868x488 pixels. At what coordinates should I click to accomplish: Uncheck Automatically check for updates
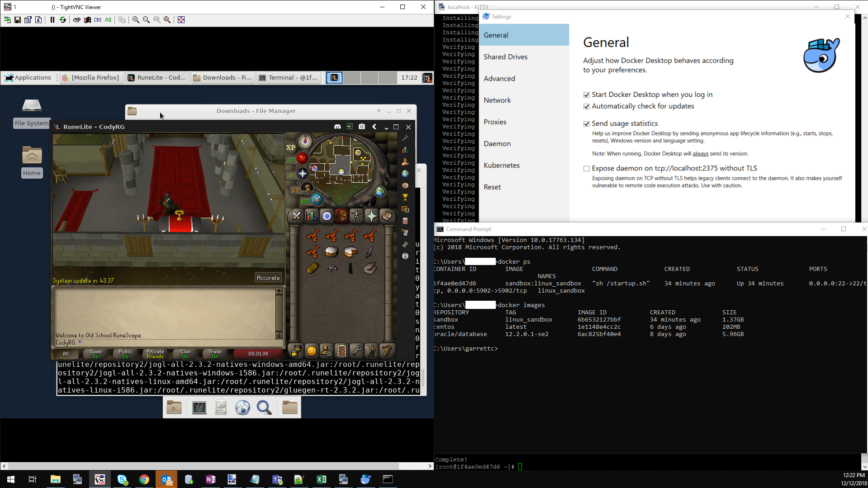click(587, 107)
